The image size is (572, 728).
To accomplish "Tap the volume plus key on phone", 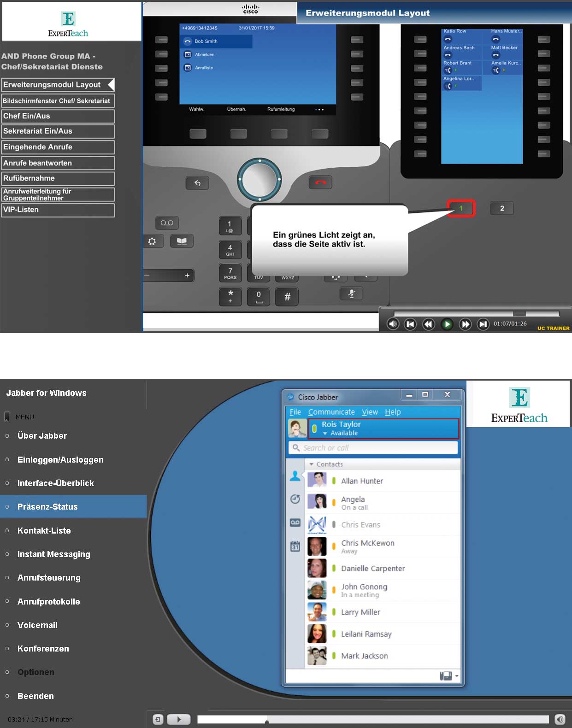I will 187,276.
